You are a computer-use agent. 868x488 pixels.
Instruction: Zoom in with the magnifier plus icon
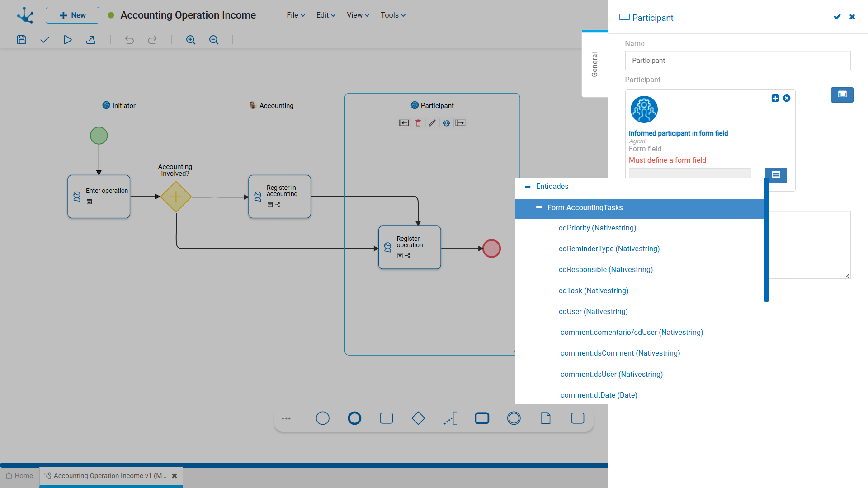click(191, 40)
